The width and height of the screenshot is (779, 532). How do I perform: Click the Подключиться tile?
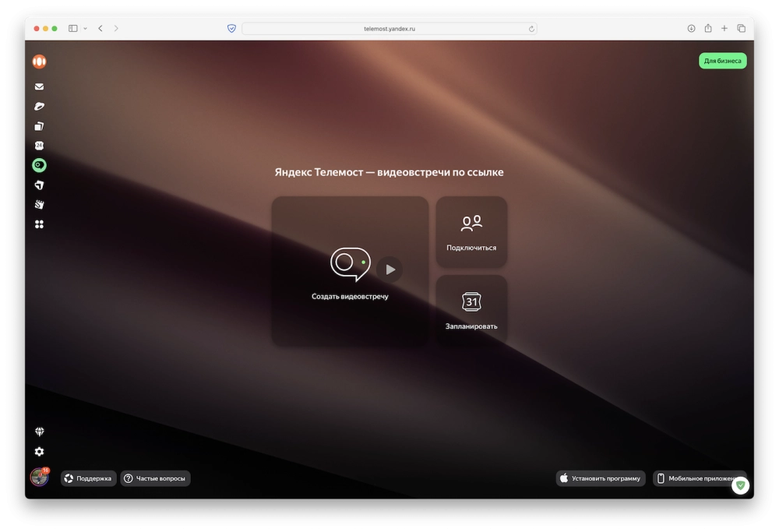click(x=471, y=232)
